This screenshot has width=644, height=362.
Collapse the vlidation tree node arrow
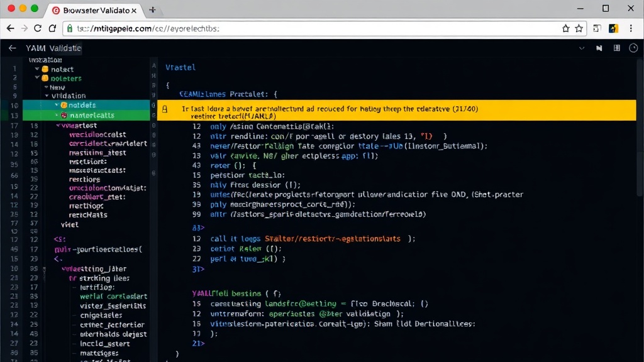pyautogui.click(x=47, y=96)
